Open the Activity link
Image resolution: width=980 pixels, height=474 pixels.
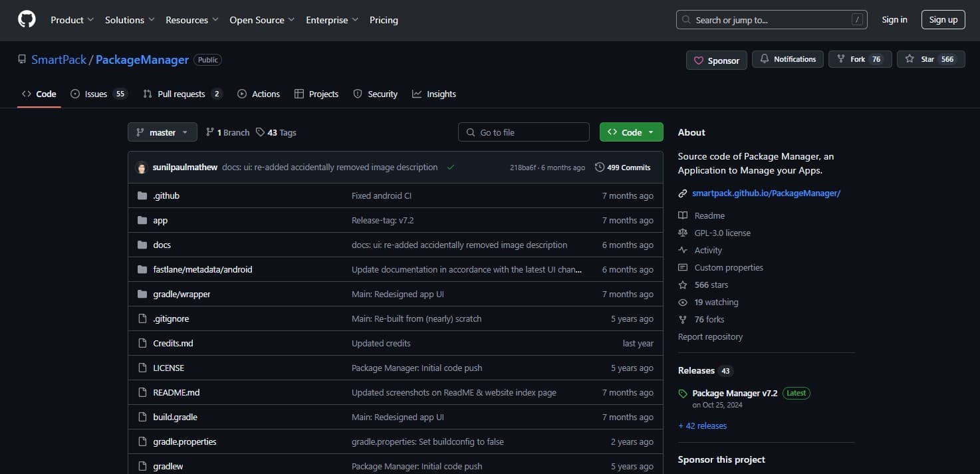pos(700,250)
